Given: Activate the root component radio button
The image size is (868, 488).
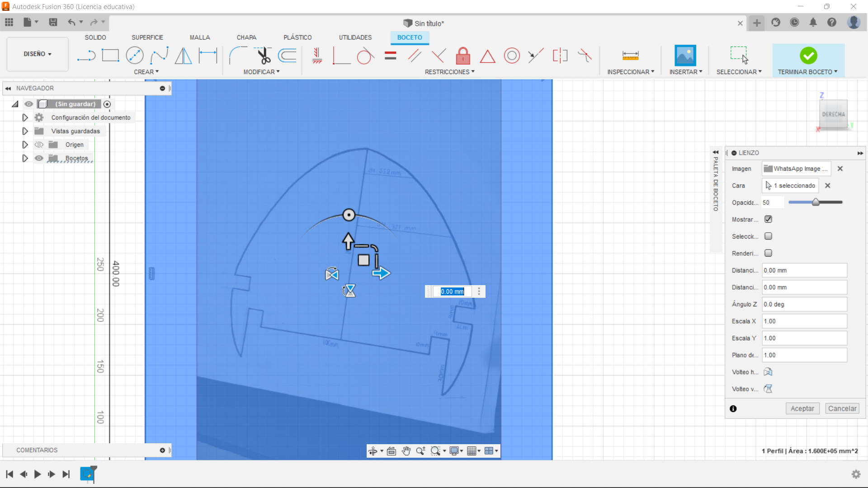Looking at the screenshot, I should point(107,104).
